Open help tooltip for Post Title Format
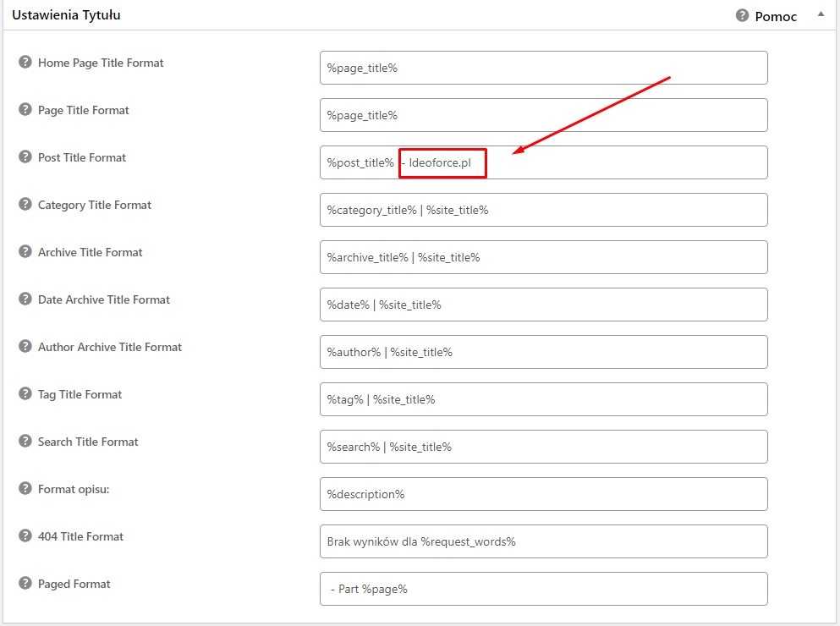Screen dimensions: 840x626 (x=25, y=157)
